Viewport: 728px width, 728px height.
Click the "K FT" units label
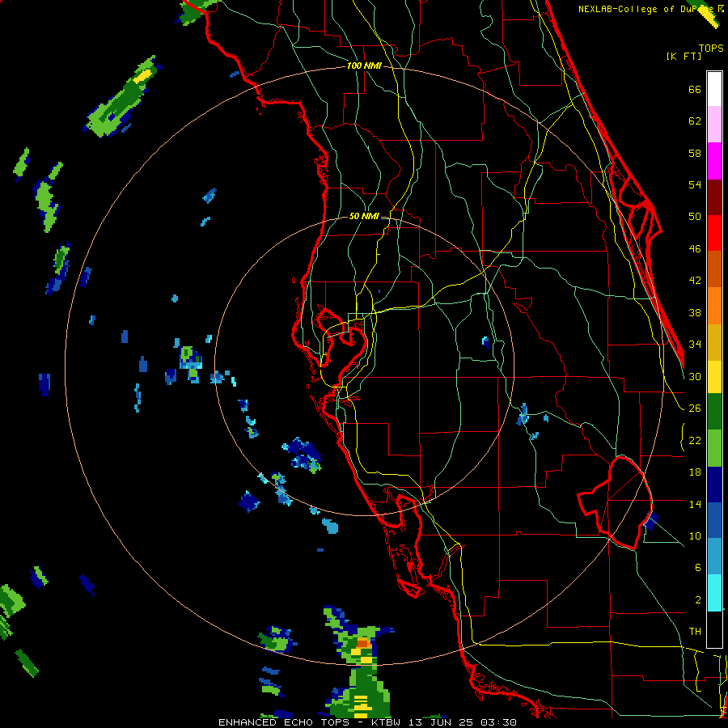point(684,56)
